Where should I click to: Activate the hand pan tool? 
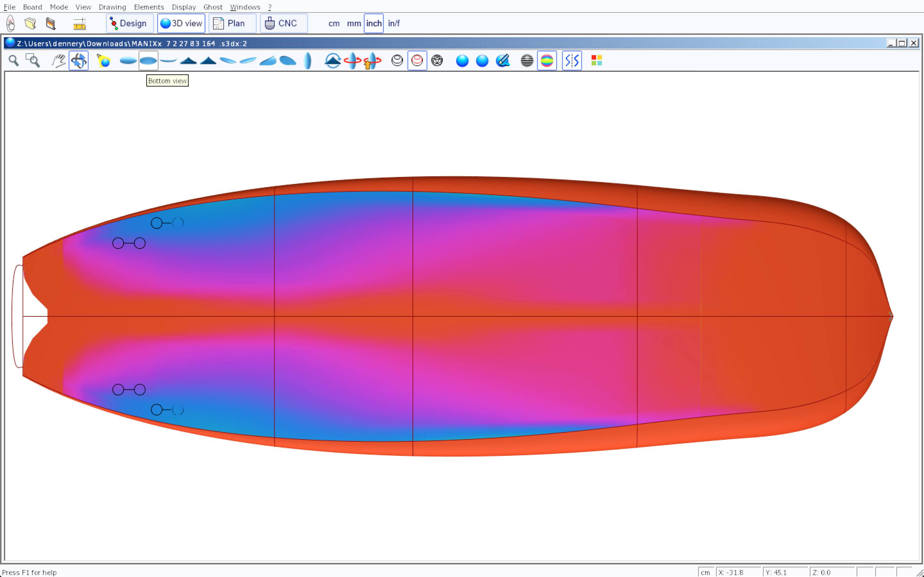[58, 61]
